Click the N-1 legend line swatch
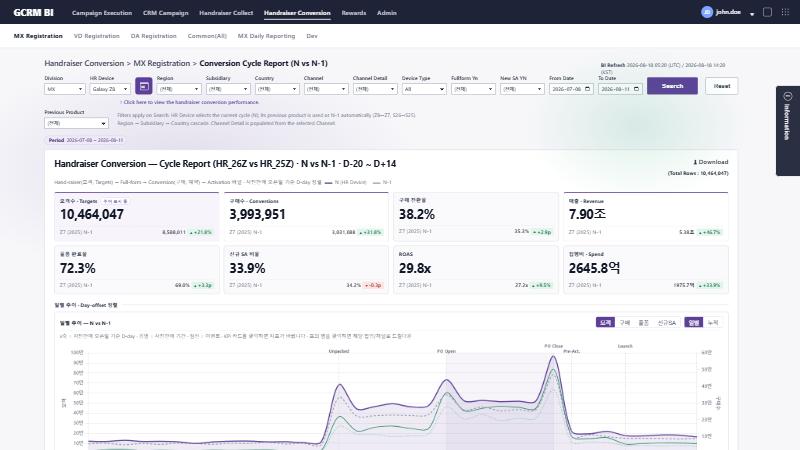This screenshot has width=800, height=450. point(377,182)
